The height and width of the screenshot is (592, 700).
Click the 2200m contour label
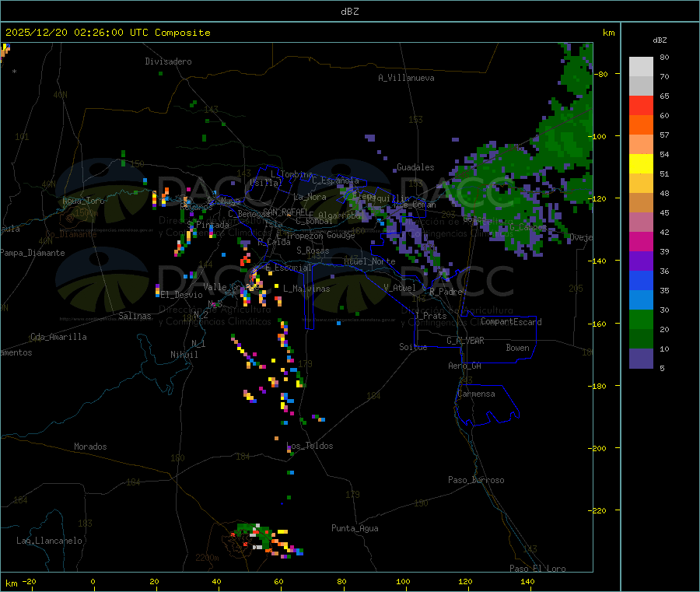coord(207,558)
